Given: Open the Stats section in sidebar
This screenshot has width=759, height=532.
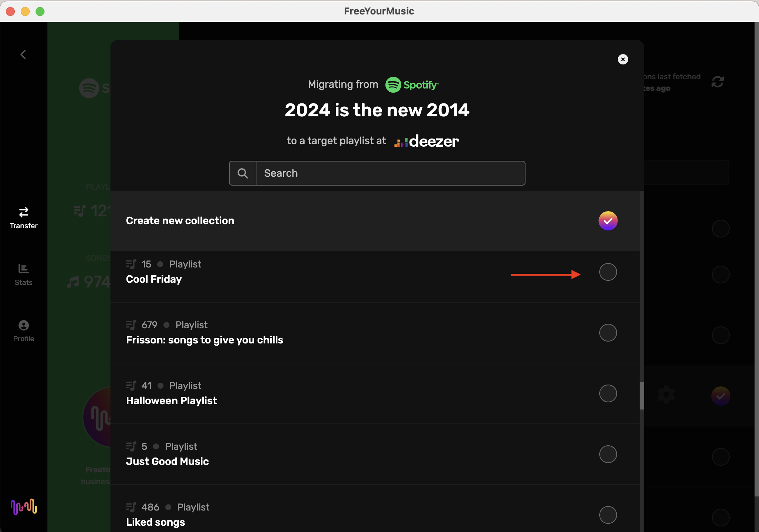Looking at the screenshot, I should 24,275.
